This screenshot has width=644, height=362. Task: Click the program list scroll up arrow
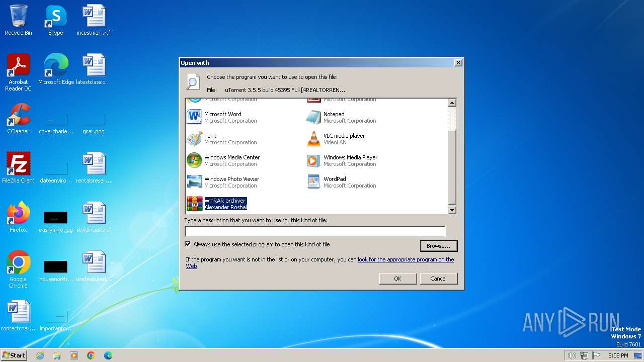click(x=452, y=103)
